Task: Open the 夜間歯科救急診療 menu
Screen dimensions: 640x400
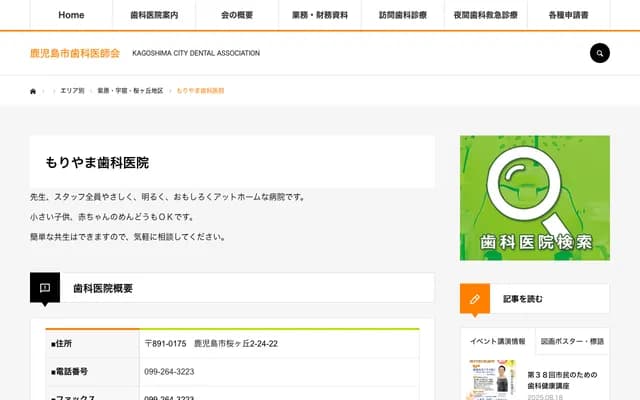Action: click(486, 15)
